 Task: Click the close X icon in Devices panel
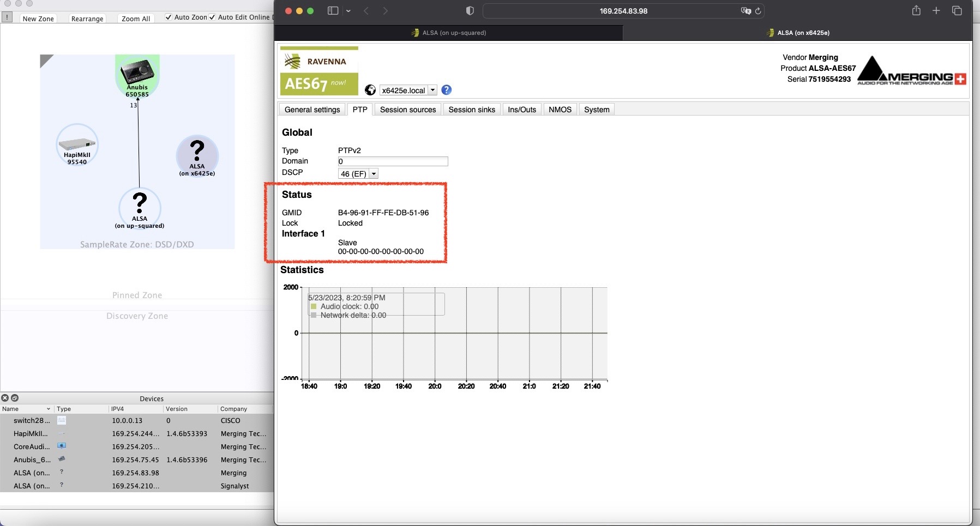5,398
